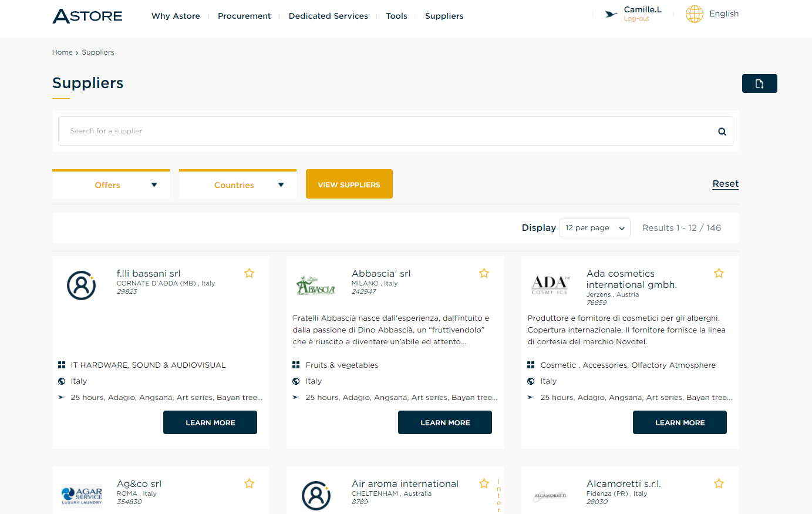
Task: Click Log-out under Camille.L
Action: [636, 19]
